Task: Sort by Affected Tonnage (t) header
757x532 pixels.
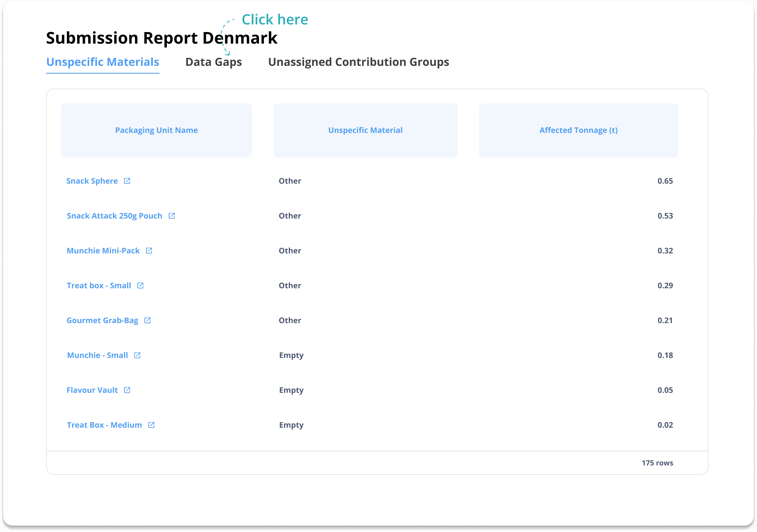Action: (578, 130)
